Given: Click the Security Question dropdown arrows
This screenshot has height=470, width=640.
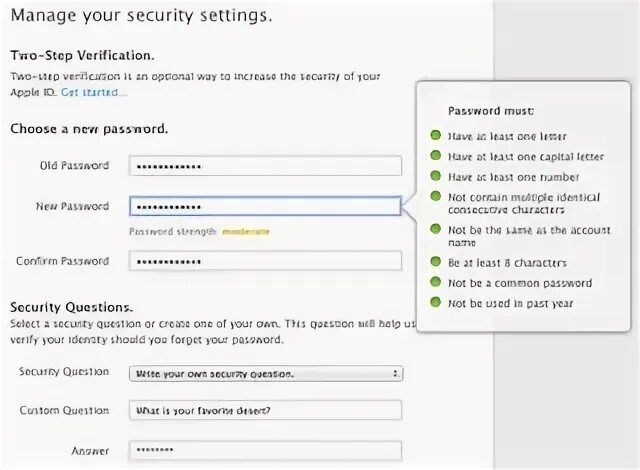Looking at the screenshot, I should tap(396, 373).
